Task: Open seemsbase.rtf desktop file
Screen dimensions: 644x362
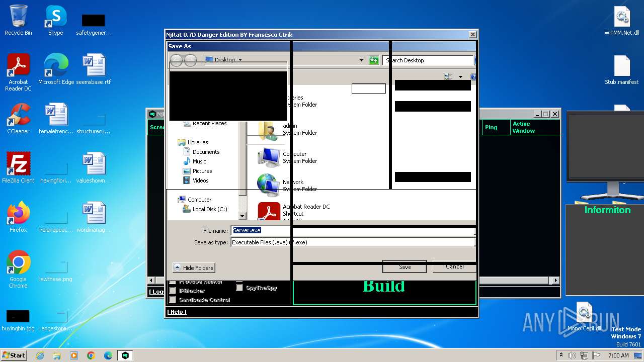Action: 94,69
